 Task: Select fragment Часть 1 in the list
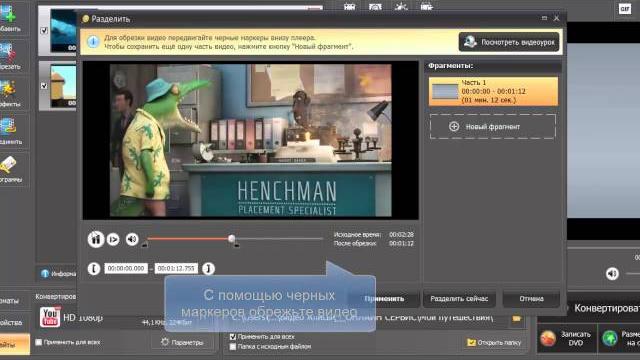[x=493, y=91]
